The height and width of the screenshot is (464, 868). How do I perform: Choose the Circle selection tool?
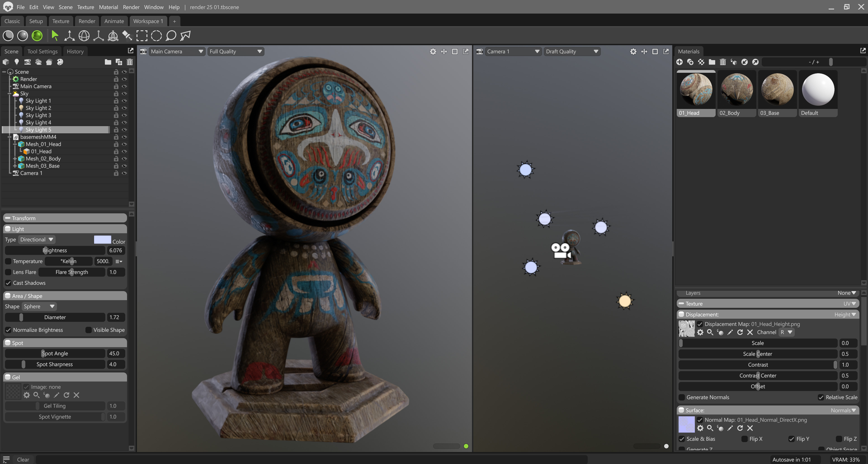click(156, 35)
